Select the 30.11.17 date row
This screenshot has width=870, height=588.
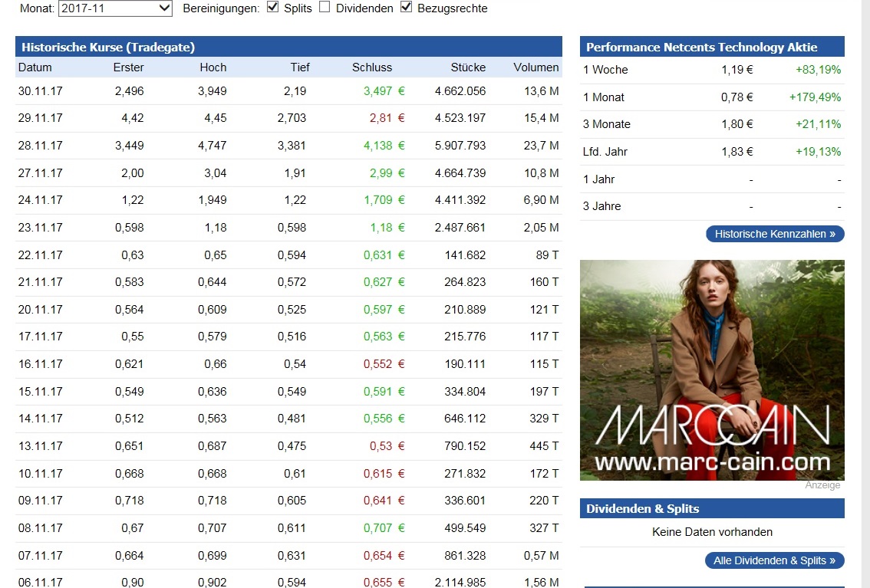41,90
